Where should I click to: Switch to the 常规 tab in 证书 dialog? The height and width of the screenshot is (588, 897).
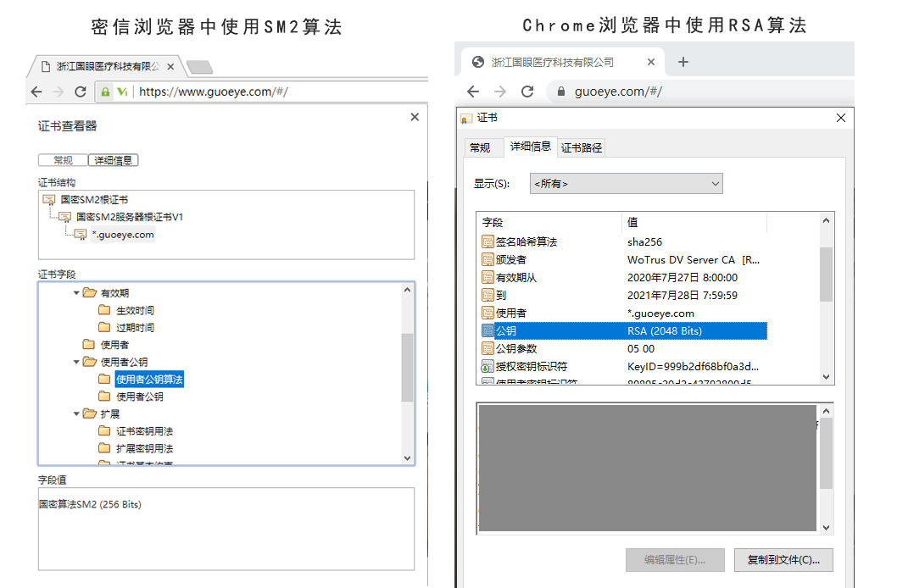click(x=480, y=147)
